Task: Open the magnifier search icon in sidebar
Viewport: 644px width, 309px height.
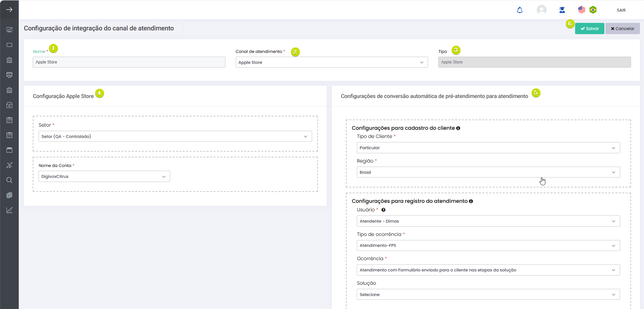Action: pos(9,180)
